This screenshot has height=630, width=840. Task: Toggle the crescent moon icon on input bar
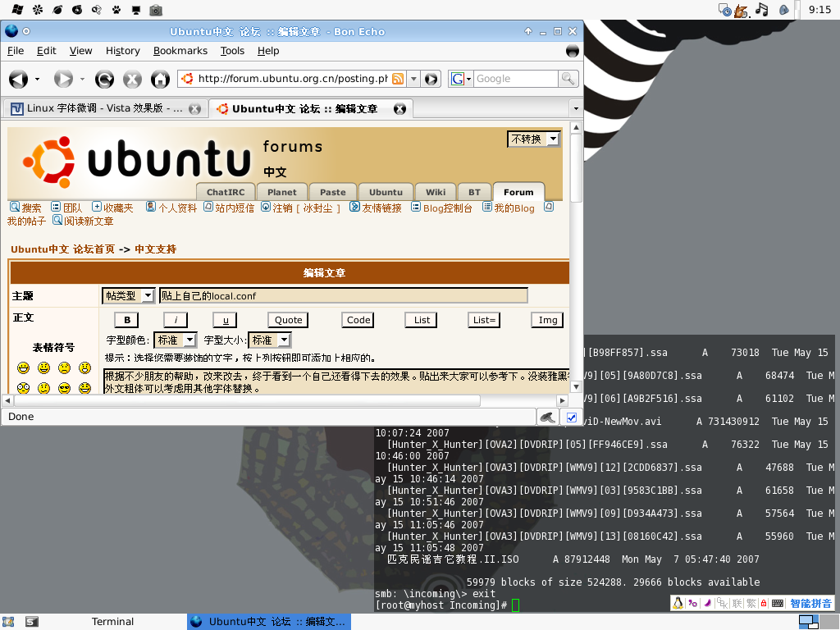point(708,603)
